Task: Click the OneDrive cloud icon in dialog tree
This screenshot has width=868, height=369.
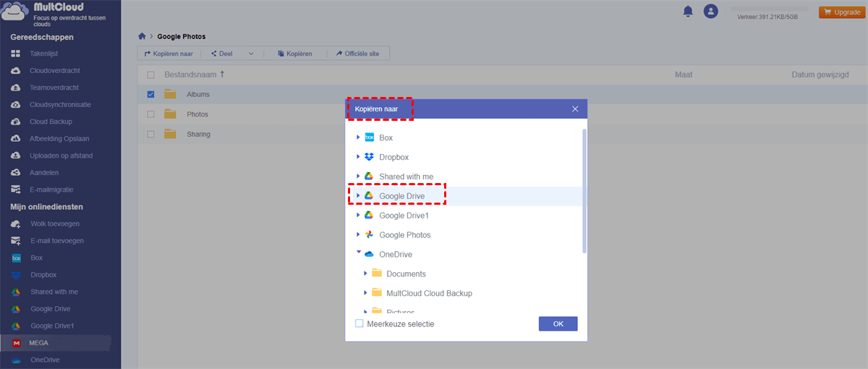Action: 369,255
